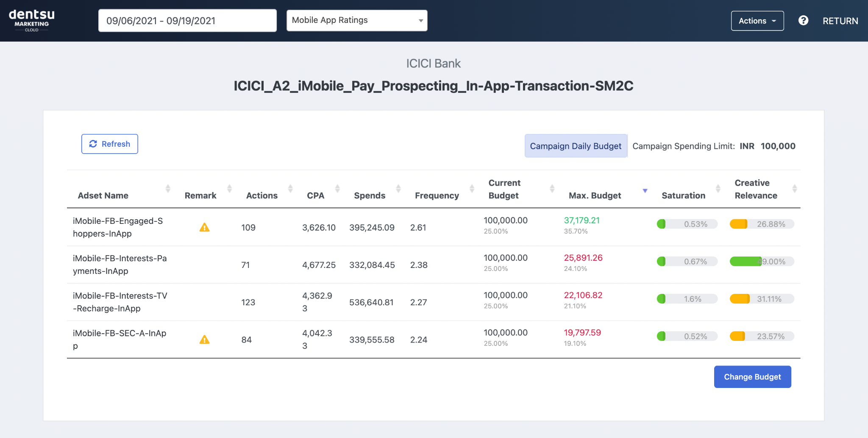Click the Max. Budget value 22,106.82

click(583, 295)
